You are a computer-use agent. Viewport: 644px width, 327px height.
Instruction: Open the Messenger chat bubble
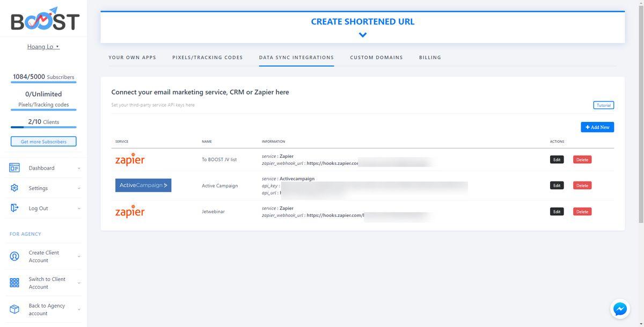pyautogui.click(x=620, y=309)
